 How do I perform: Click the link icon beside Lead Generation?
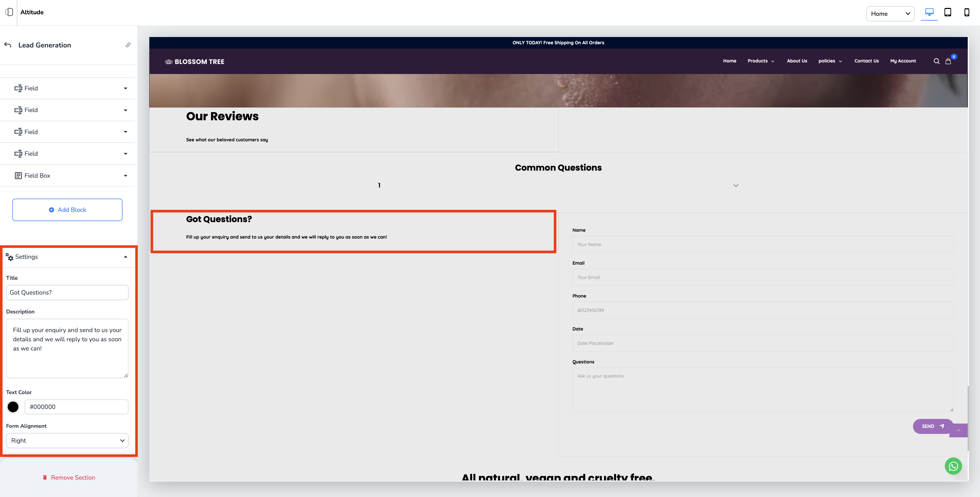click(x=128, y=45)
